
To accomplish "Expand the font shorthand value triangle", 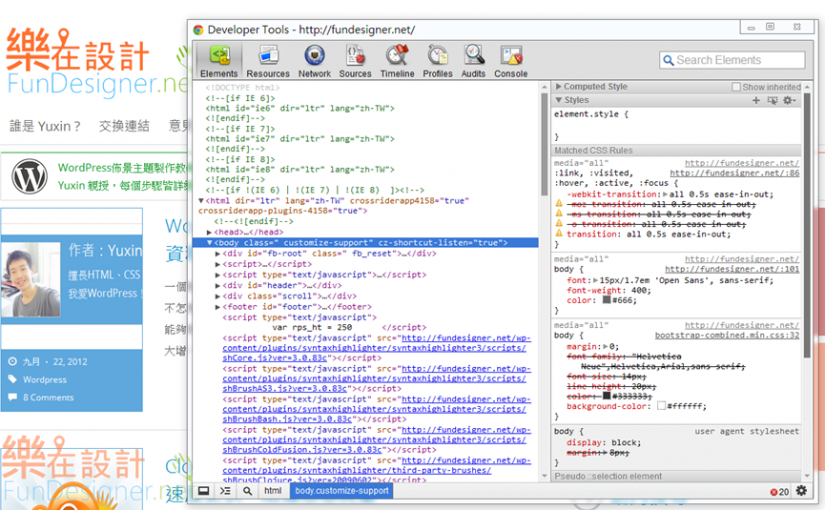I will pyautogui.click(x=596, y=281).
